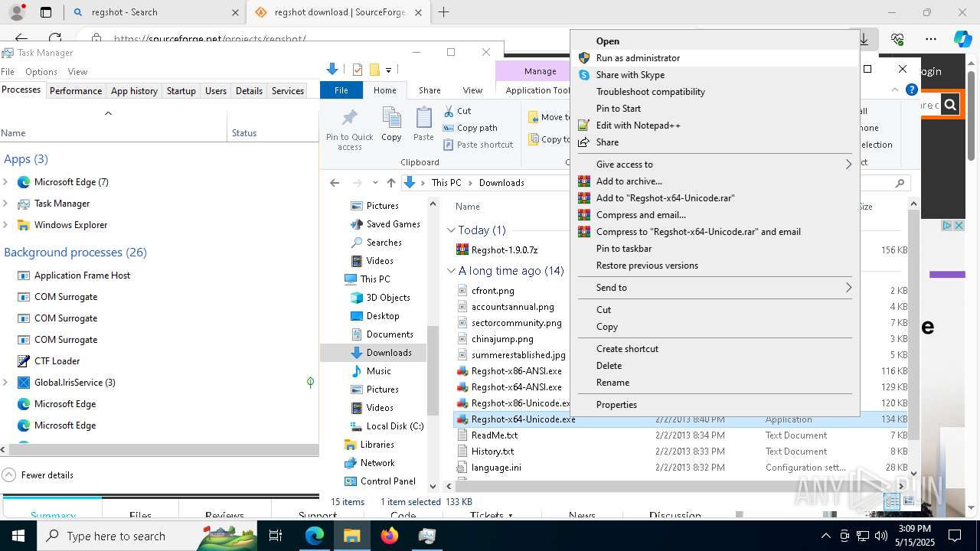980x551 pixels.
Task: Open new tab in Edge
Action: tap(443, 12)
